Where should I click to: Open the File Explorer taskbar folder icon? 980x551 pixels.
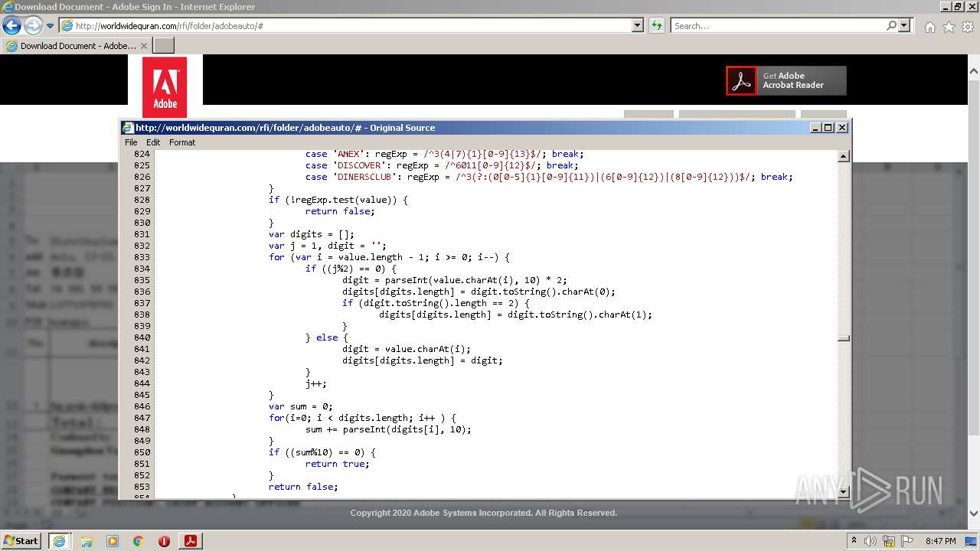(87, 541)
